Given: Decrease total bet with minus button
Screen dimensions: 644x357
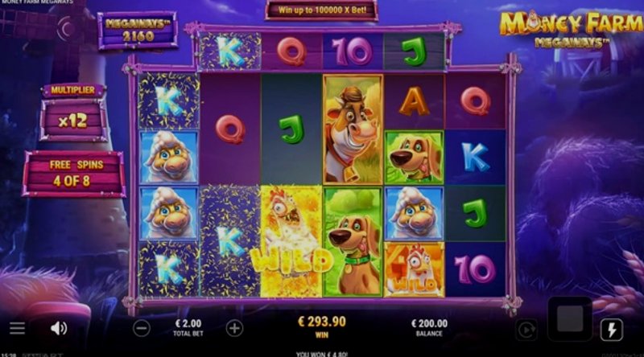Looking at the screenshot, I should click(142, 328).
